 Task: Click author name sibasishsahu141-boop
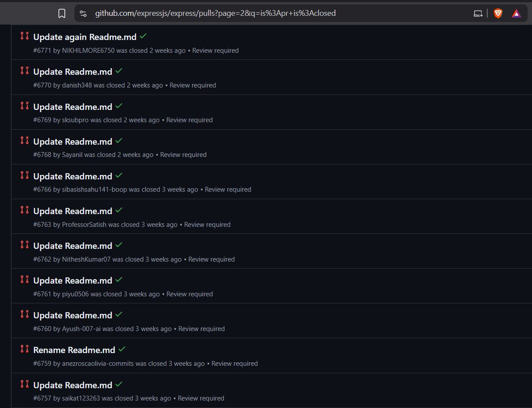point(94,189)
